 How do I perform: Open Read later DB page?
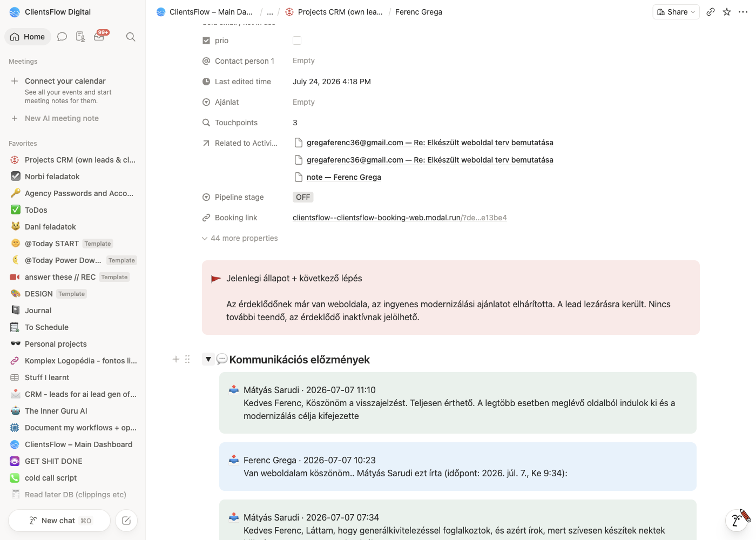(72, 495)
